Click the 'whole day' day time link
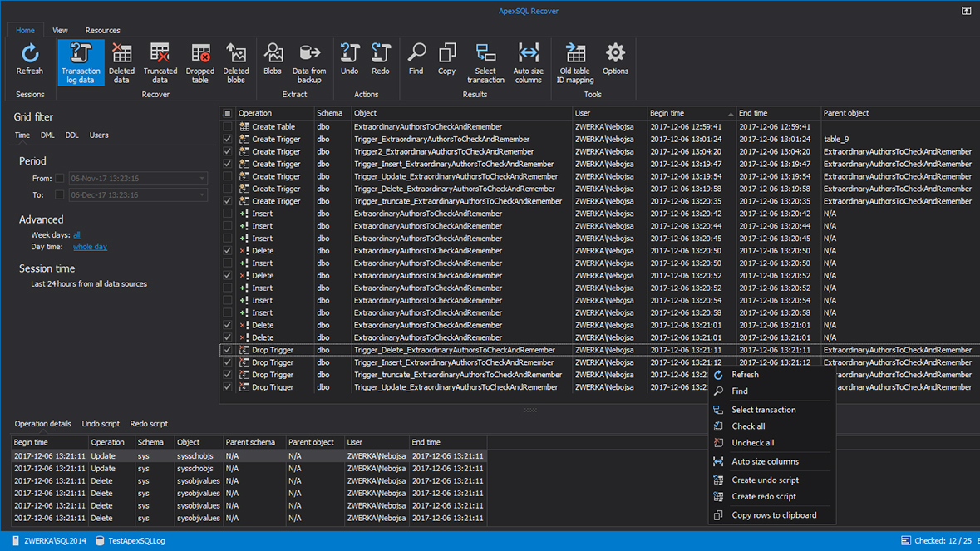Viewport: 980px width, 551px height. coord(90,247)
